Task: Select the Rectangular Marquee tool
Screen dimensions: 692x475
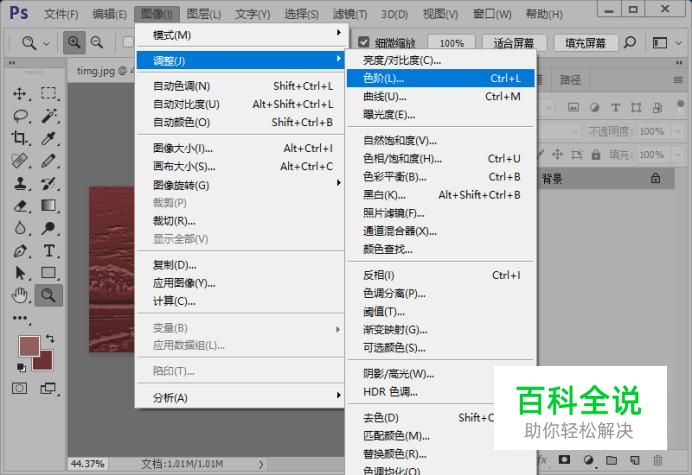Action: tap(49, 93)
